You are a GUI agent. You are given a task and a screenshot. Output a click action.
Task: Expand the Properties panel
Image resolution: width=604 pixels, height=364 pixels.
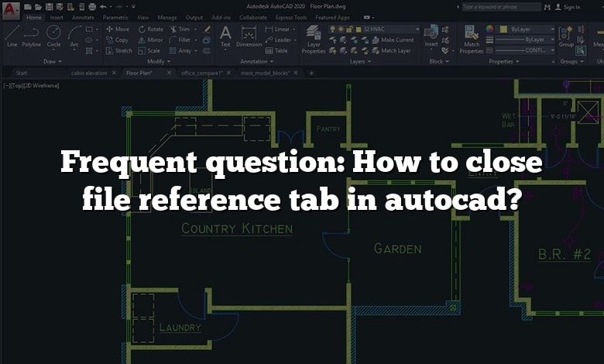coord(504,61)
